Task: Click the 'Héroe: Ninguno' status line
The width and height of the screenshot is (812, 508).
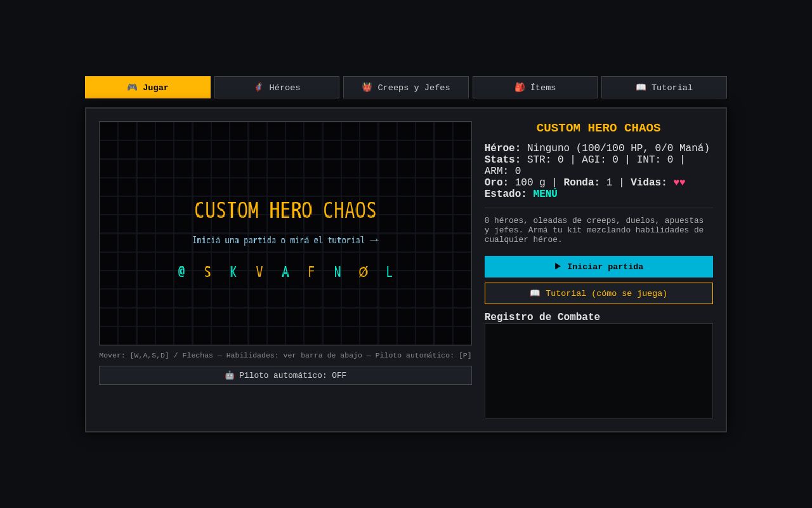Action: coord(597,149)
